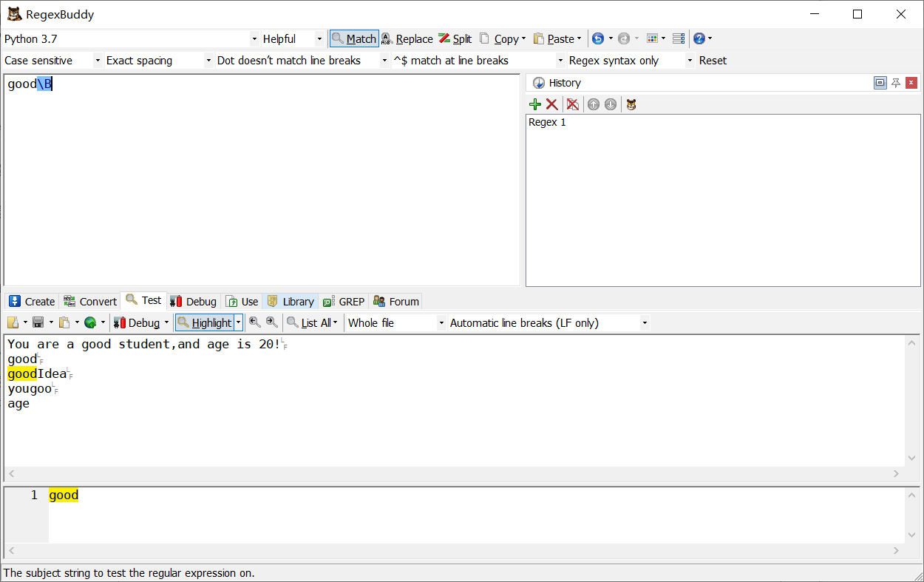The width and height of the screenshot is (924, 582).
Task: Open Help via the blue question mark icon
Action: point(699,38)
